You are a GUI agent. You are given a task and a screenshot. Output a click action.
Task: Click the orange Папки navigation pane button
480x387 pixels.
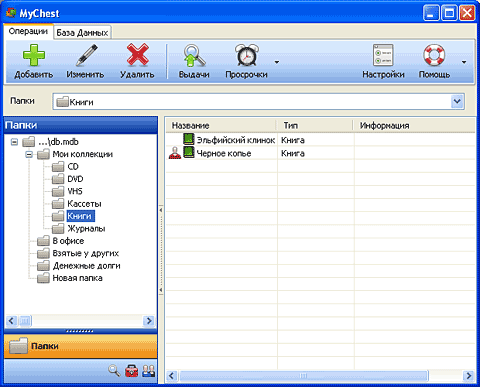(81, 346)
